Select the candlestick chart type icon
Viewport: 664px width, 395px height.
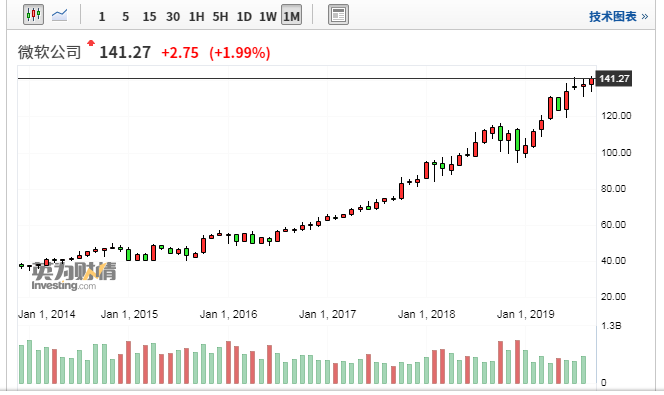33,15
